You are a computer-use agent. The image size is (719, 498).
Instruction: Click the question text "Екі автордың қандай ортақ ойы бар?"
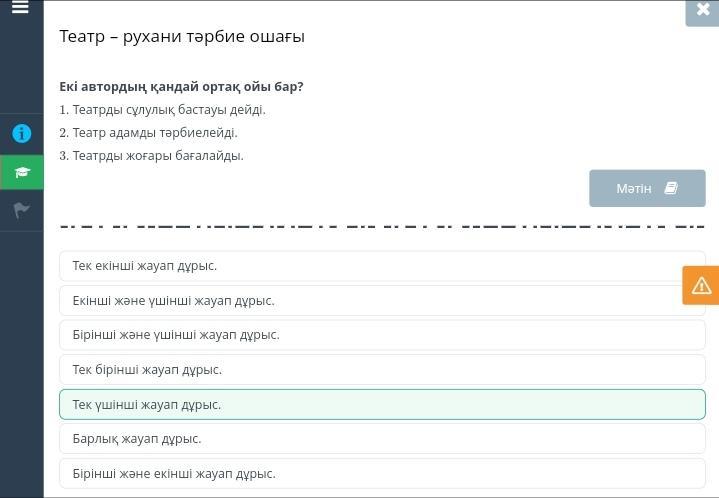tap(181, 87)
